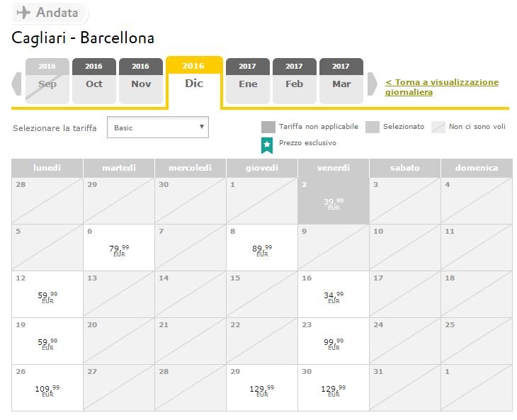
Task: Click the green star Prezzo esclusivo icon
Action: click(x=267, y=145)
